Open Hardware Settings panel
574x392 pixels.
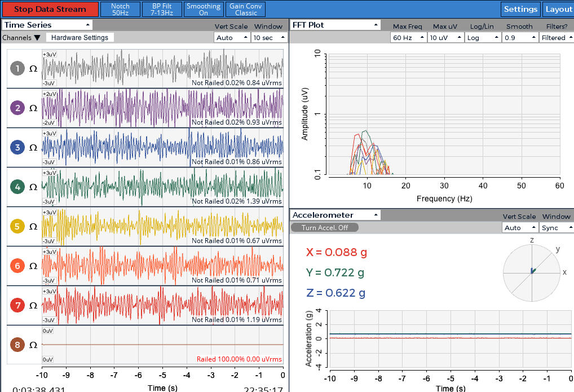click(80, 38)
